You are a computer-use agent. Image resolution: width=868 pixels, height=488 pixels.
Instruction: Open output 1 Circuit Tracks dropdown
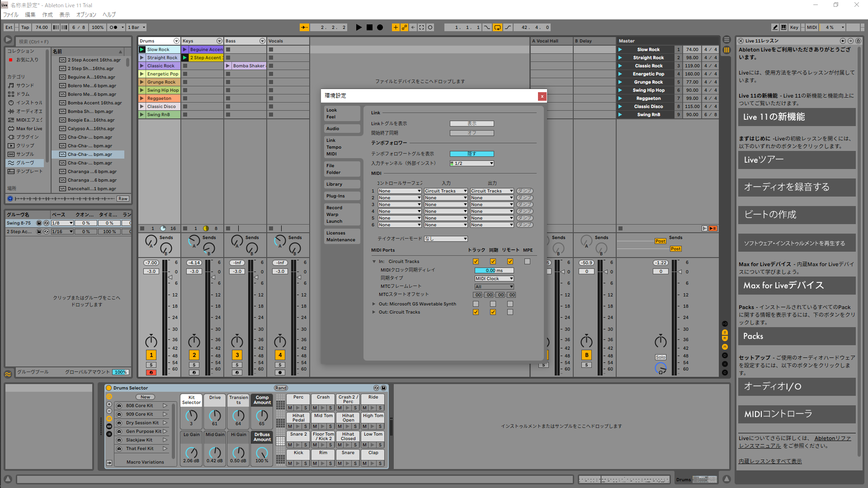point(491,191)
